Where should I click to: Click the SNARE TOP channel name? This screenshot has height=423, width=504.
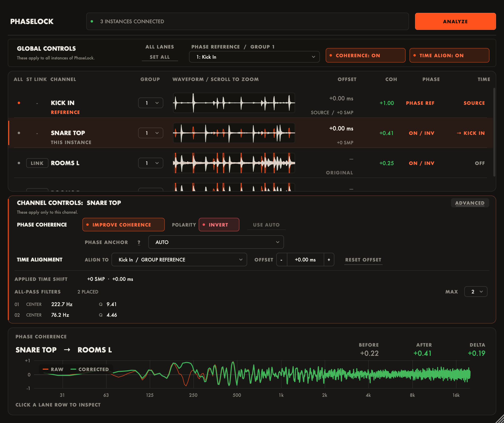point(68,133)
